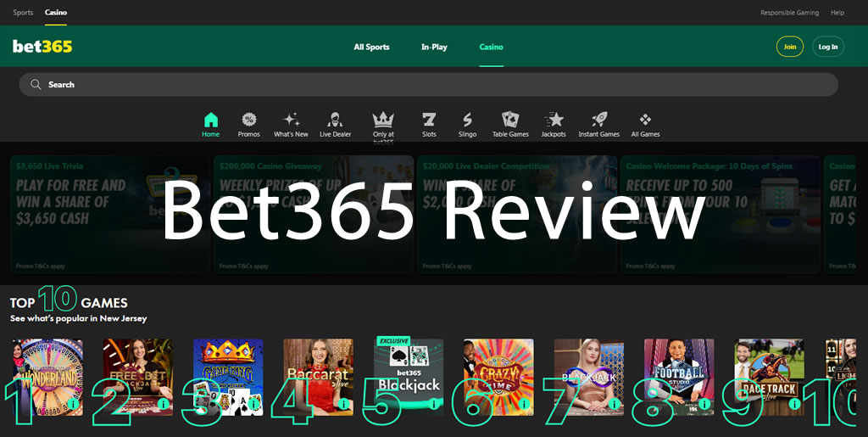Show info for Game King game
Viewport: 868px width, 437px height.
point(253,404)
